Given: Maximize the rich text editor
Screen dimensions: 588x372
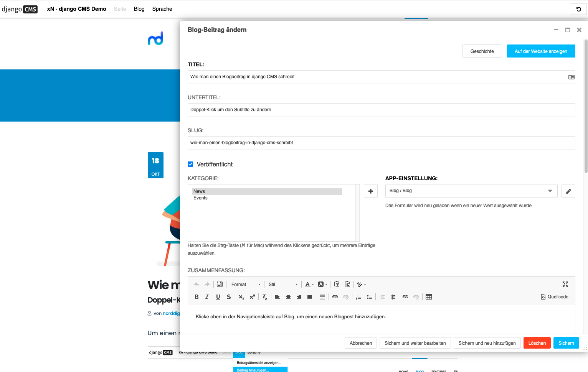Looking at the screenshot, I should point(565,284).
